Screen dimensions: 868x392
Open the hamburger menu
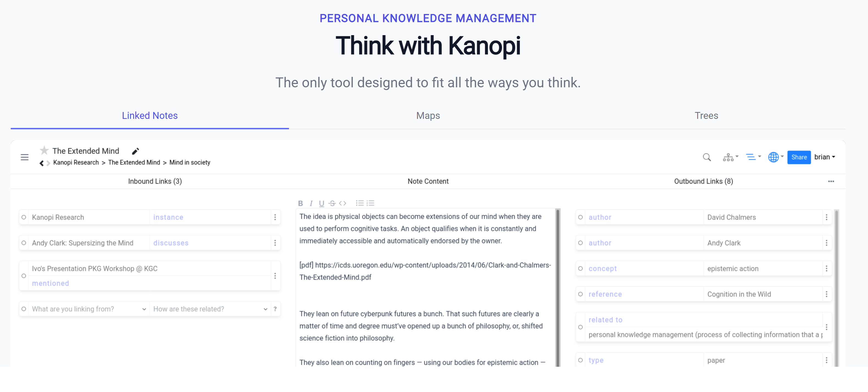(25, 157)
